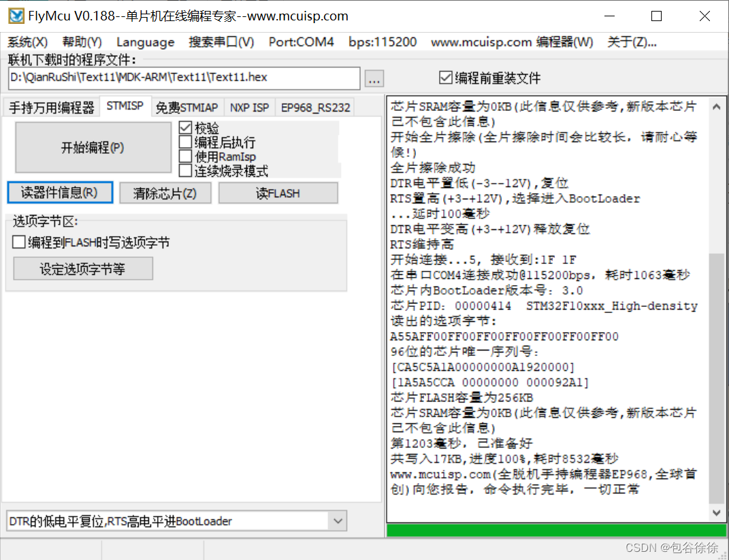Screen dimensions: 729x560
Task: Click log line '第1203毫秒, 已准备好'
Action: [x=461, y=444]
